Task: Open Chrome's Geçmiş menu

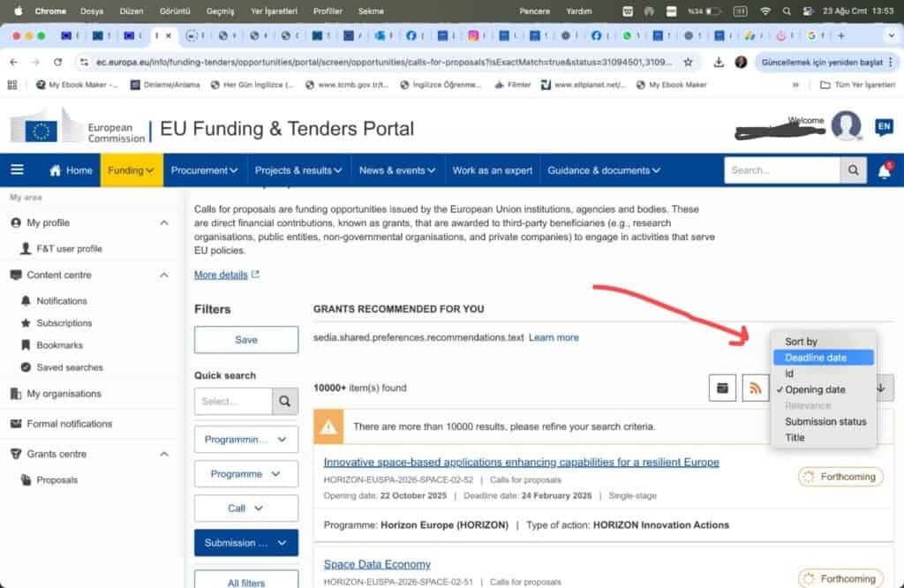Action: click(x=218, y=11)
